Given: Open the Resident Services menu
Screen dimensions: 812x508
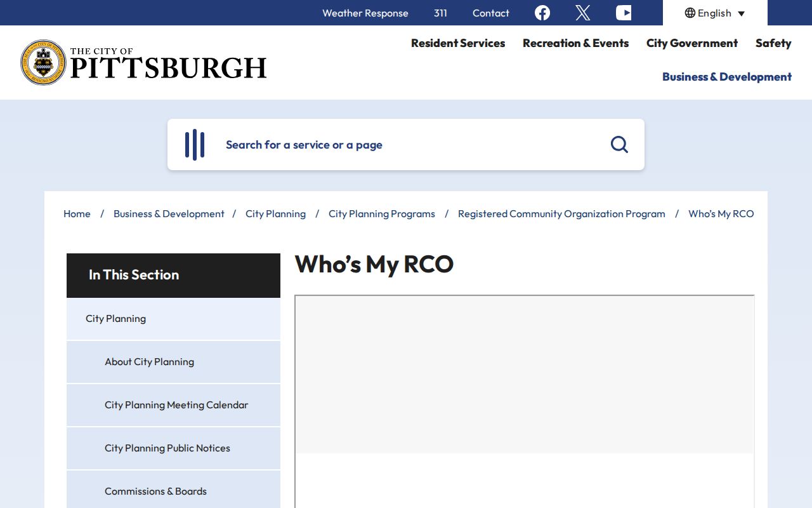Looking at the screenshot, I should point(458,43).
